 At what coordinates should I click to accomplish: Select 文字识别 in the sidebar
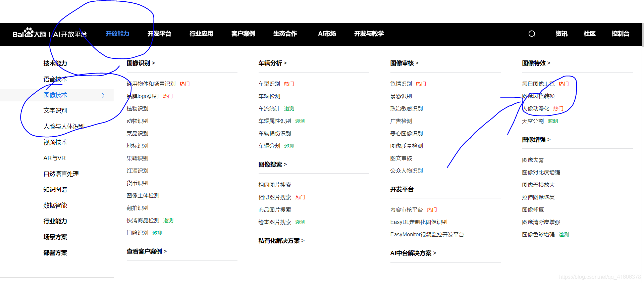click(x=55, y=111)
